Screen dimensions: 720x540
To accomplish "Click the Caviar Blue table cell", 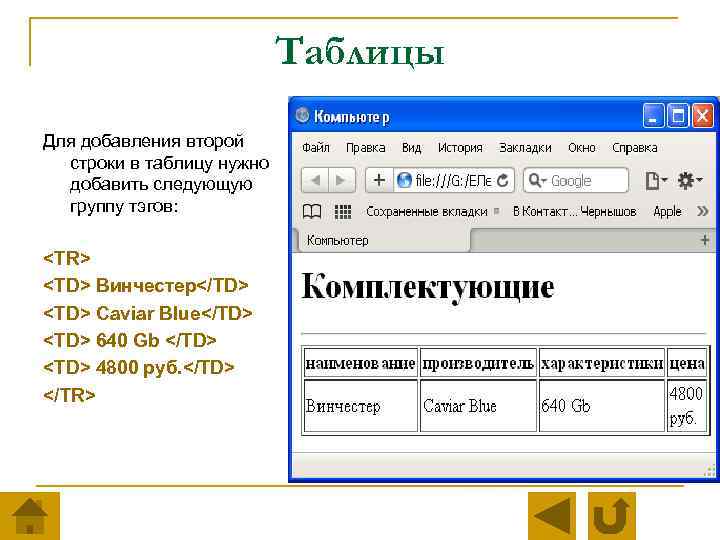I will (x=478, y=406).
